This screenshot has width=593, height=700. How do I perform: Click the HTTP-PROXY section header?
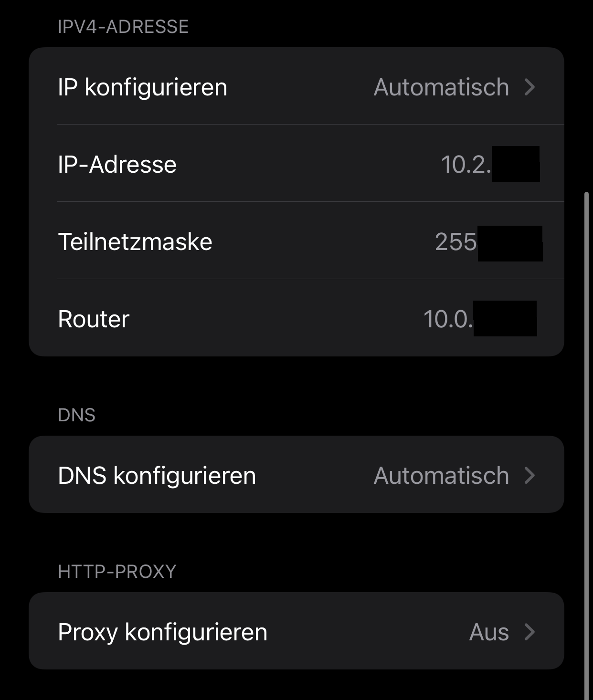coord(117,572)
